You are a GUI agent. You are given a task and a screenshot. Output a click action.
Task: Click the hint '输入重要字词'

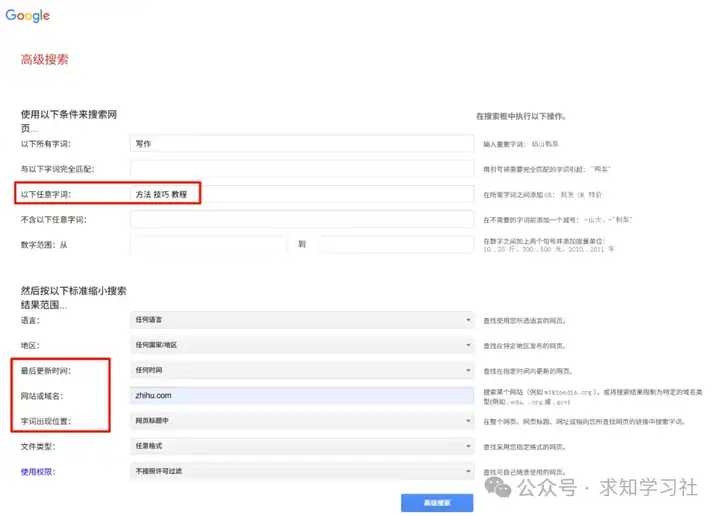pyautogui.click(x=521, y=145)
